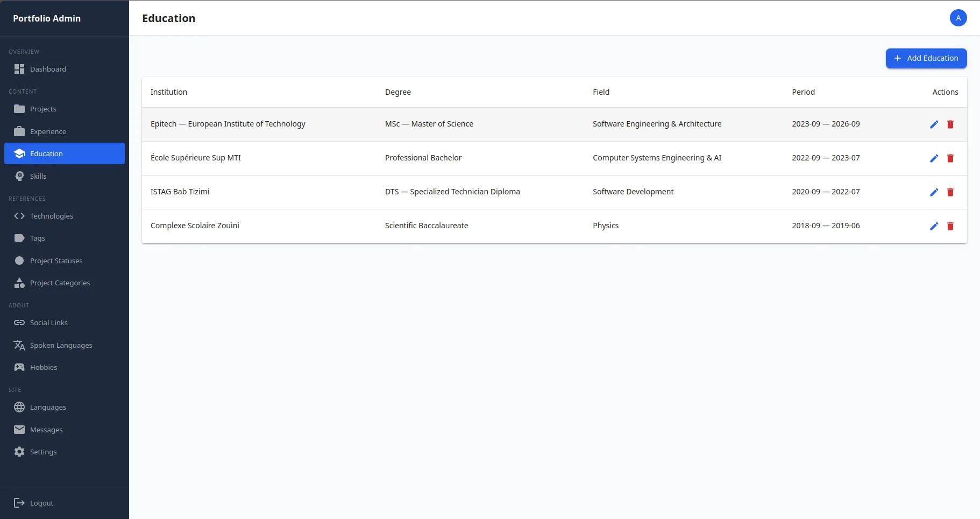Screen dimensions: 980x519
Task: Open the Experience section
Action: tap(65, 131)
